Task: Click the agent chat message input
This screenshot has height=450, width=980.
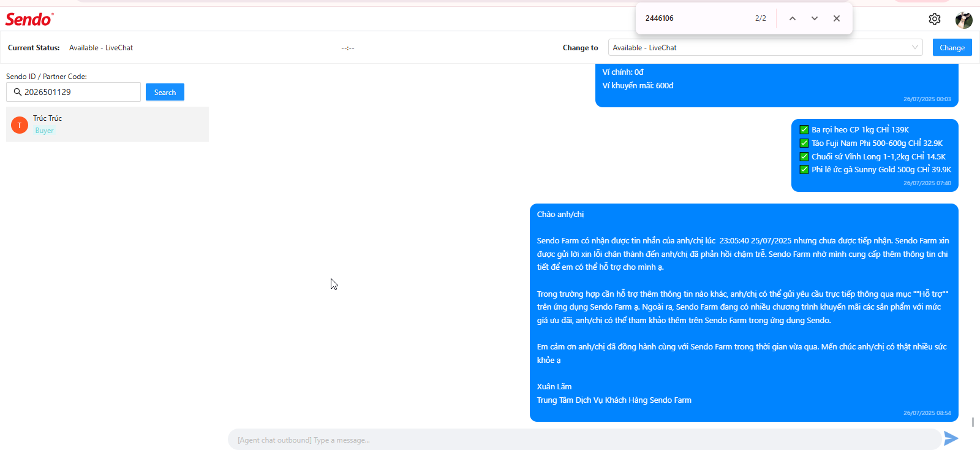Action: [584, 440]
